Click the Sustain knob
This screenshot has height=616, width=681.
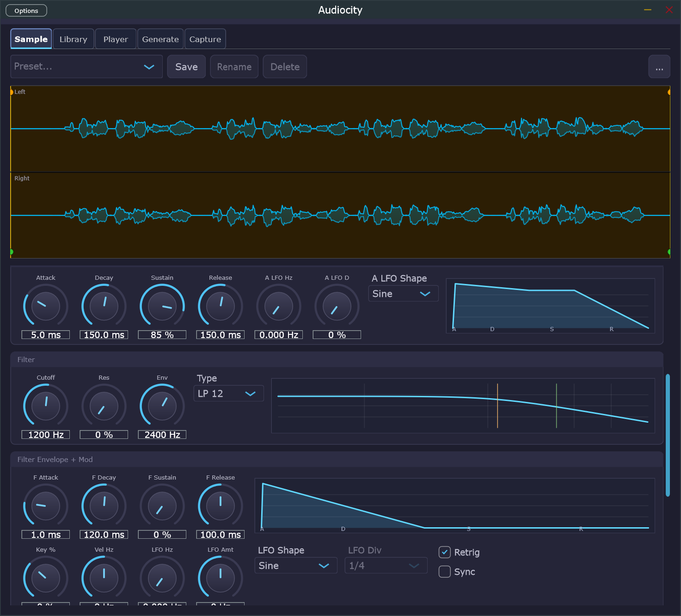tap(162, 306)
